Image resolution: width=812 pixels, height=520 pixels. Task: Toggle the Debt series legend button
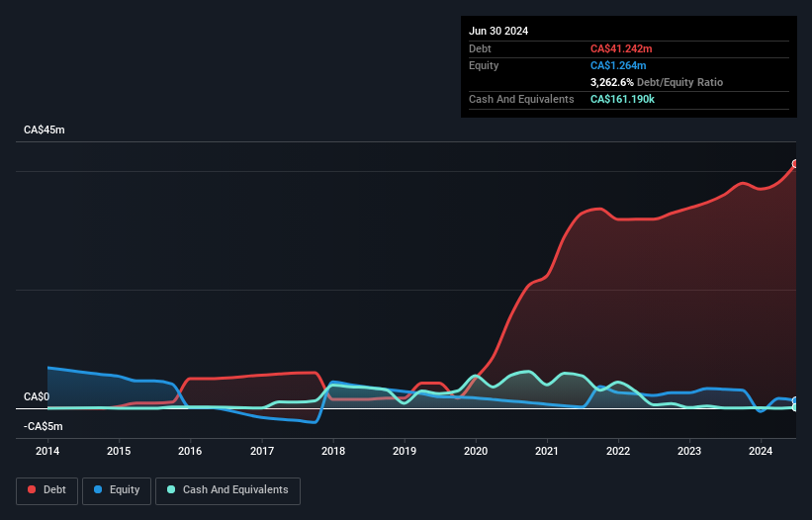tap(46, 490)
